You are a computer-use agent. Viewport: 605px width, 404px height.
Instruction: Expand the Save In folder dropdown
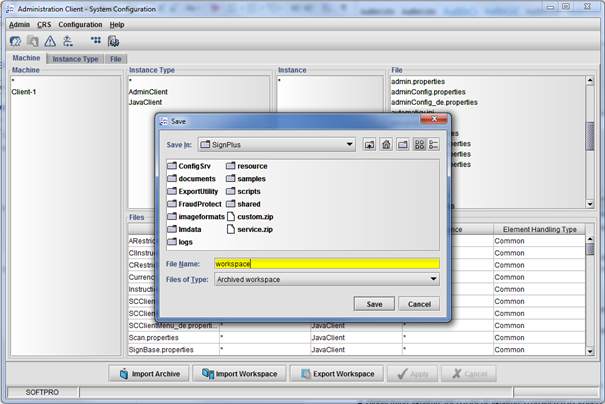click(350, 145)
